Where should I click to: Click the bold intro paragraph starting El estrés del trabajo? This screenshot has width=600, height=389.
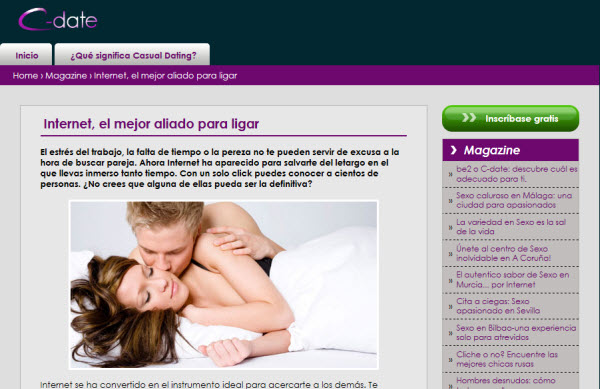[x=220, y=168]
